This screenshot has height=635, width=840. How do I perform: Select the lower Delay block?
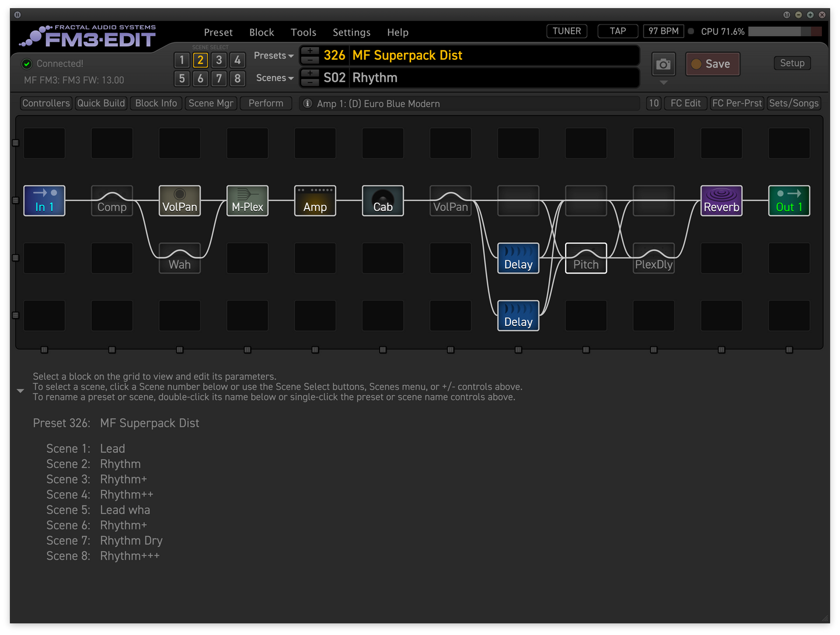pyautogui.click(x=519, y=315)
